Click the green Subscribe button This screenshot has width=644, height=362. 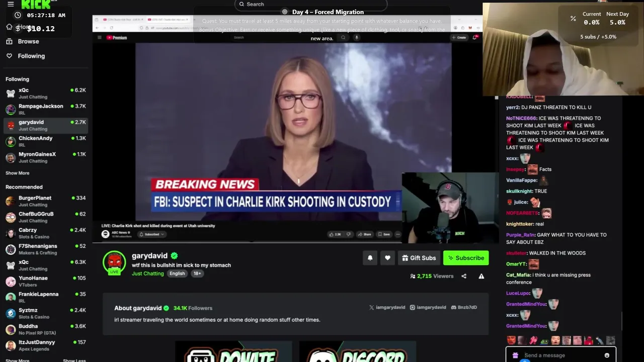tap(466, 258)
